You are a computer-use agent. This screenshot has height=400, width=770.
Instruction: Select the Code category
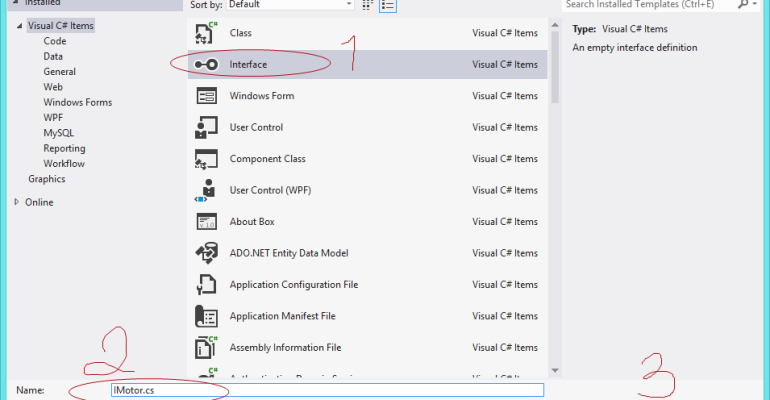pos(55,41)
